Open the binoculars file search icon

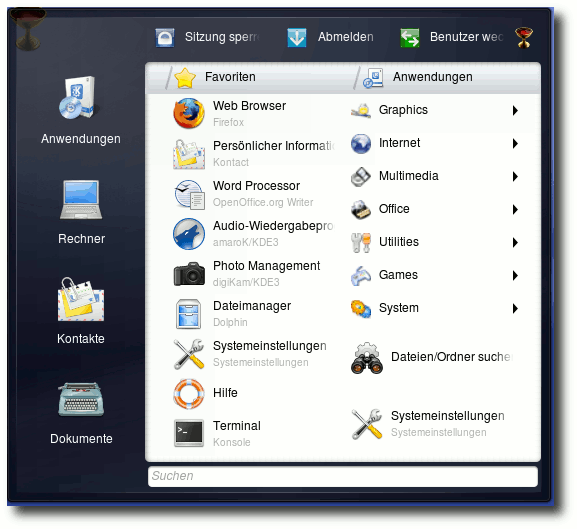(367, 358)
